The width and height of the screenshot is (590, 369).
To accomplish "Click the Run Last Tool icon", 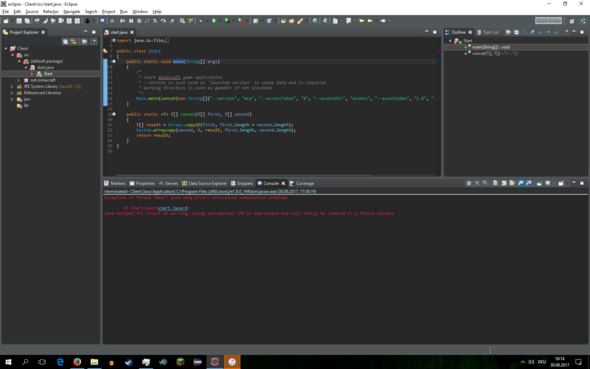I will (x=240, y=21).
